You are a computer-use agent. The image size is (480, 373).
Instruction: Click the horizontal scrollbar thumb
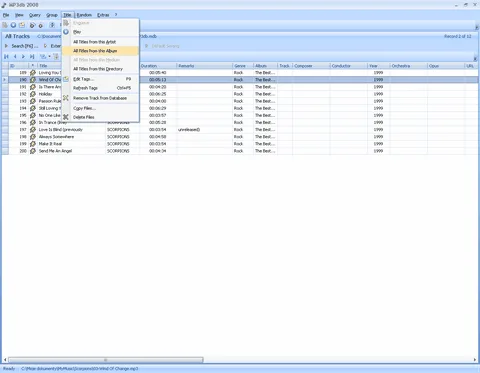pos(106,360)
